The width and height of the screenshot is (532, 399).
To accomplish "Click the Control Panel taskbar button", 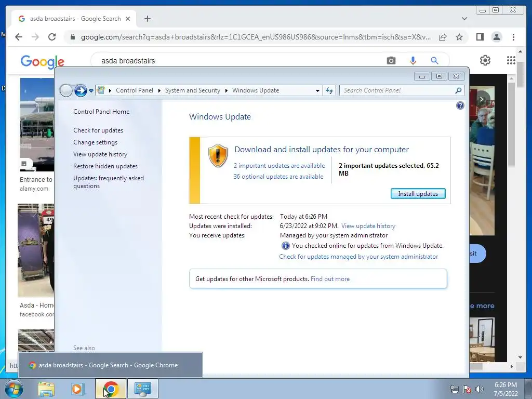I will (x=142, y=389).
